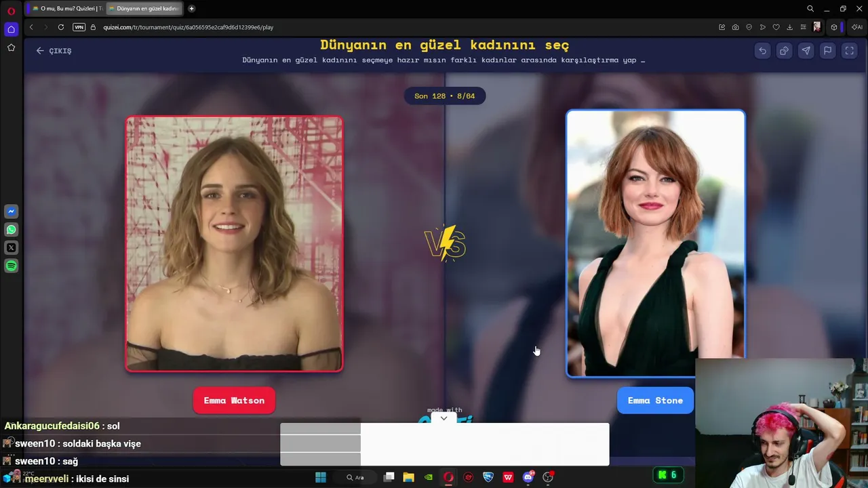Open the profile avatar in toolbar

(x=816, y=27)
